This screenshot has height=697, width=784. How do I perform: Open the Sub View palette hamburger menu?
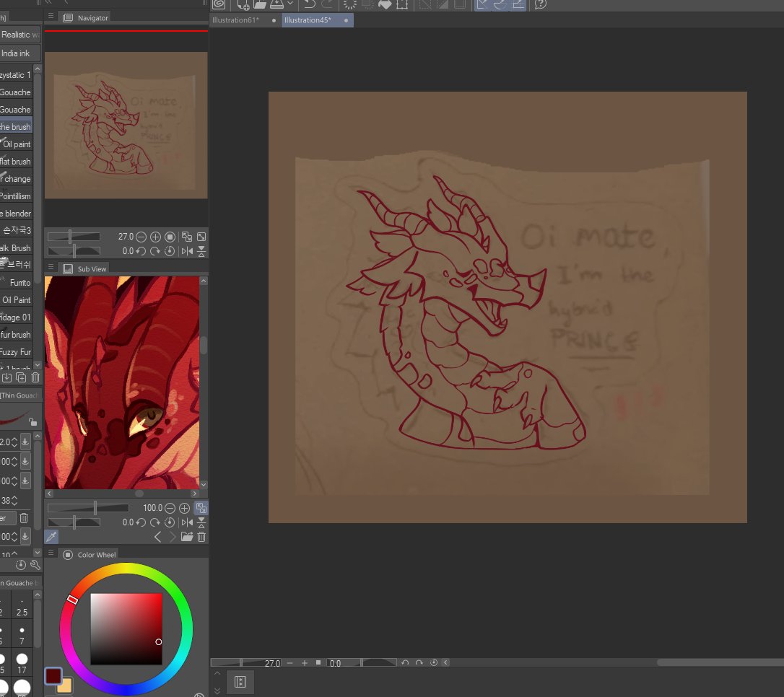51,267
